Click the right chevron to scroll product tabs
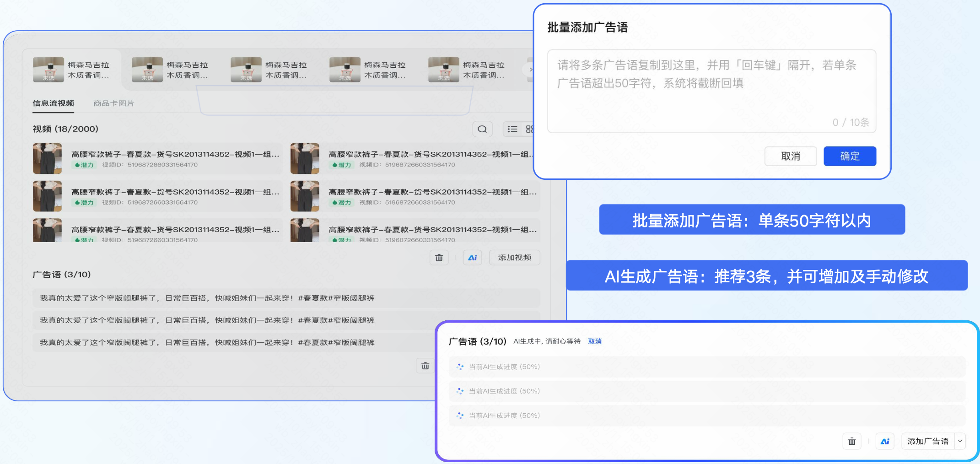Viewport: 980px width, 464px height. pyautogui.click(x=531, y=70)
